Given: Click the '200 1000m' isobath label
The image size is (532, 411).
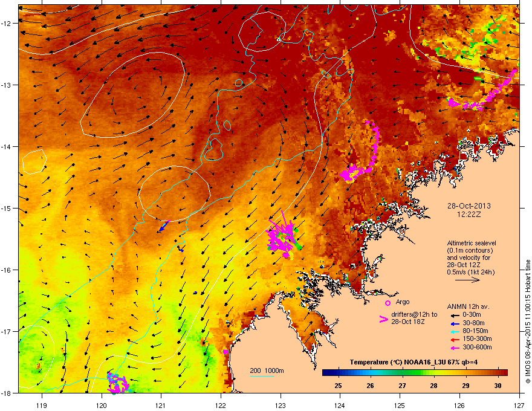Looking at the screenshot, I should [x=267, y=371].
